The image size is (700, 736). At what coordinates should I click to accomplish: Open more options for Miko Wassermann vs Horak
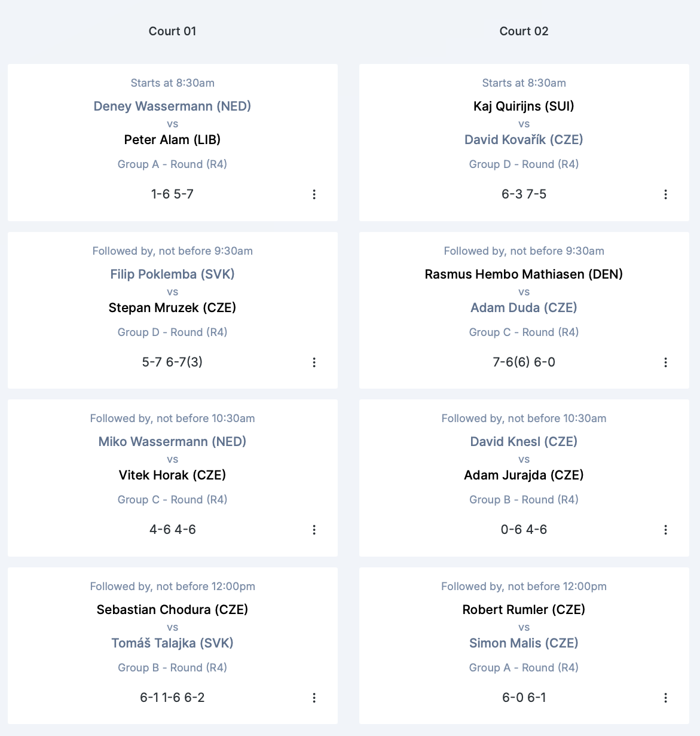pyautogui.click(x=314, y=530)
